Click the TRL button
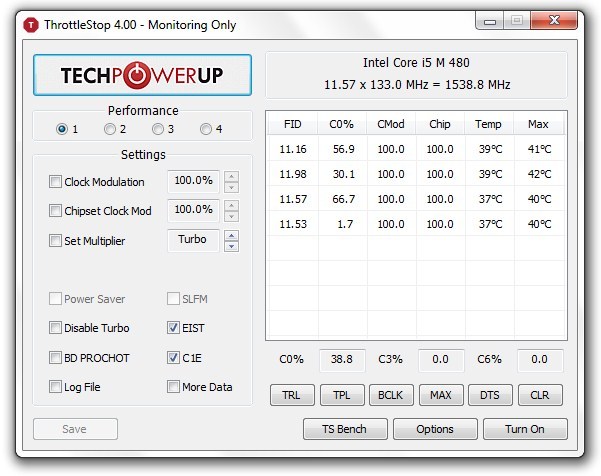601x476 pixels. (x=292, y=395)
